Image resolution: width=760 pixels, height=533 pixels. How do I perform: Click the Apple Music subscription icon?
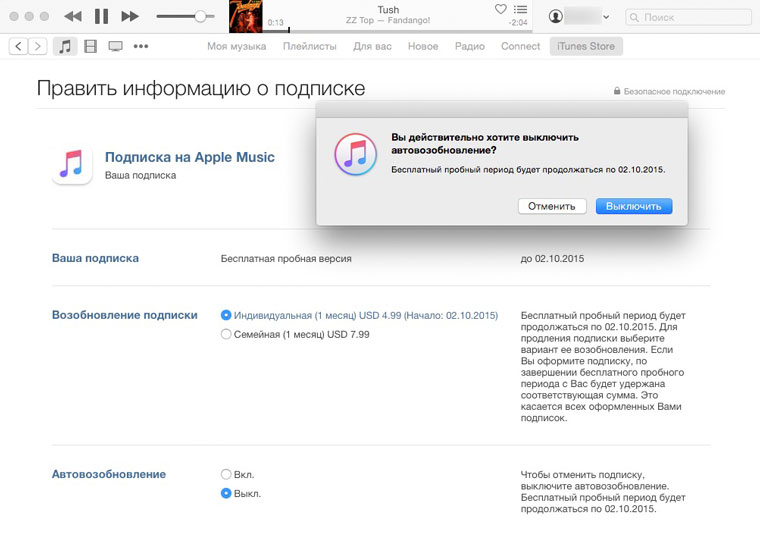pos(72,165)
